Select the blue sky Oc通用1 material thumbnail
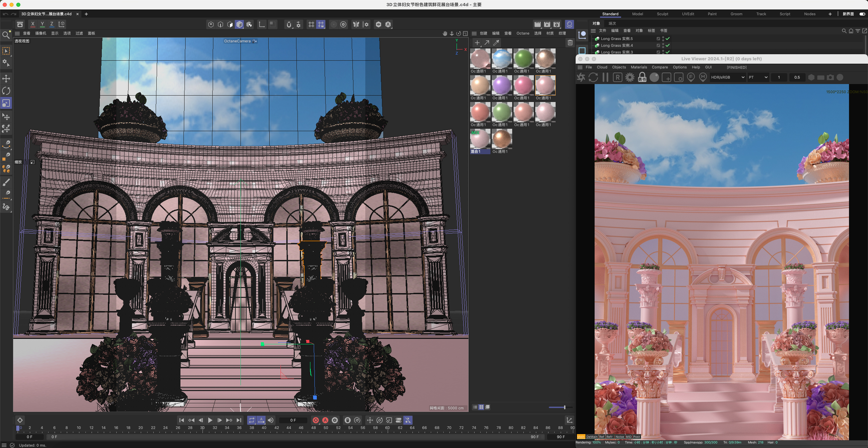868x448 pixels. [x=502, y=59]
